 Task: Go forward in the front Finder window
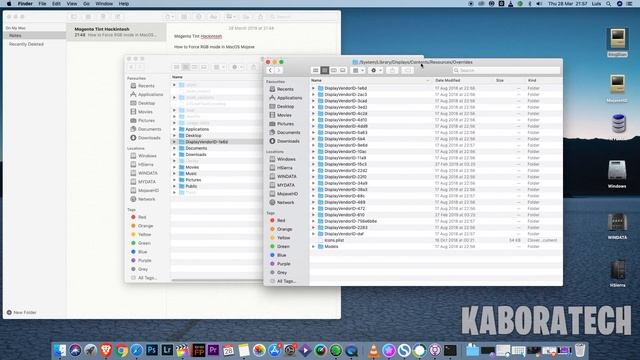(x=278, y=70)
